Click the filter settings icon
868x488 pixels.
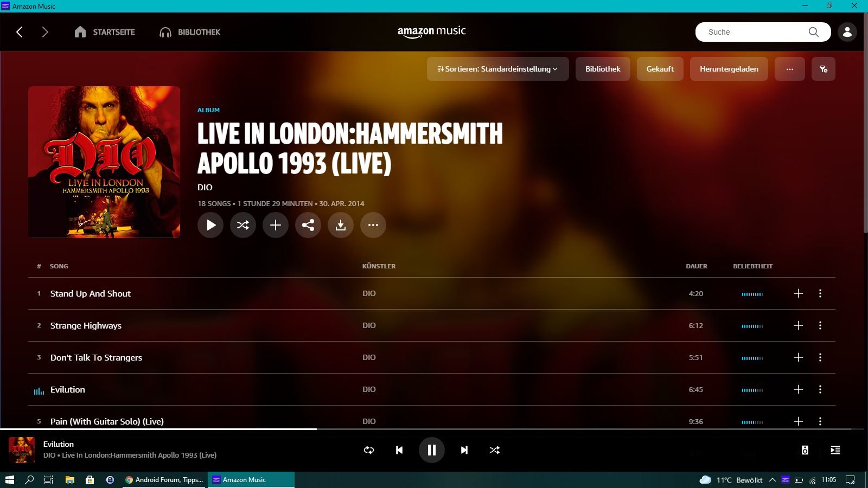pos(824,69)
